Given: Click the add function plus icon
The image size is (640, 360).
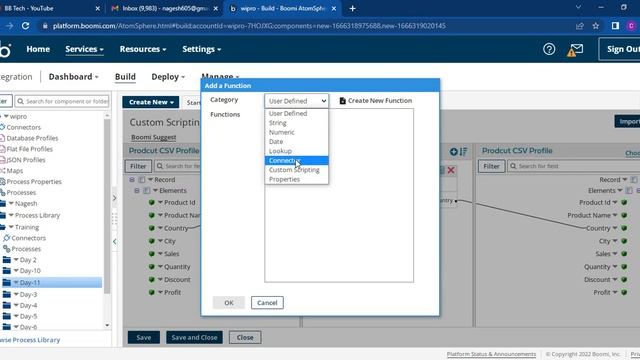Looking at the screenshot, I should tap(453, 151).
